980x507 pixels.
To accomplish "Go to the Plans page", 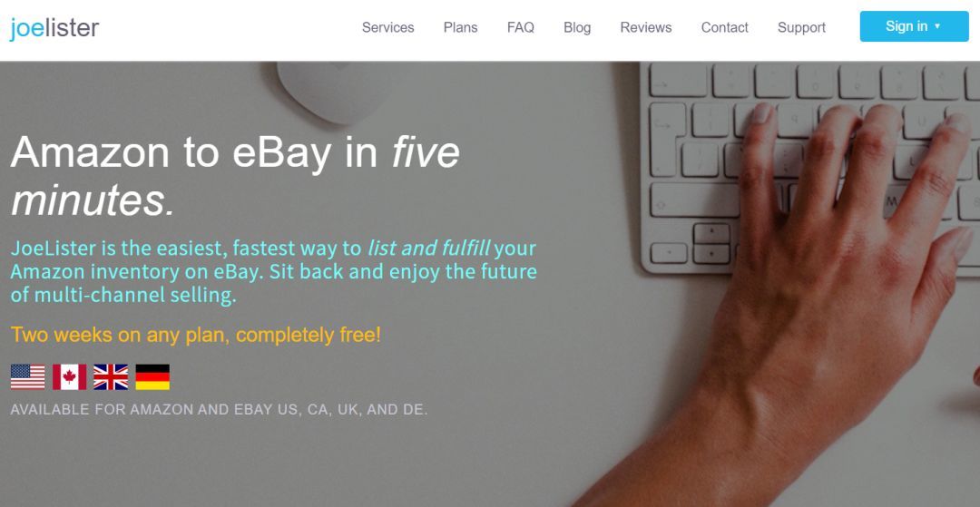I will pos(461,27).
